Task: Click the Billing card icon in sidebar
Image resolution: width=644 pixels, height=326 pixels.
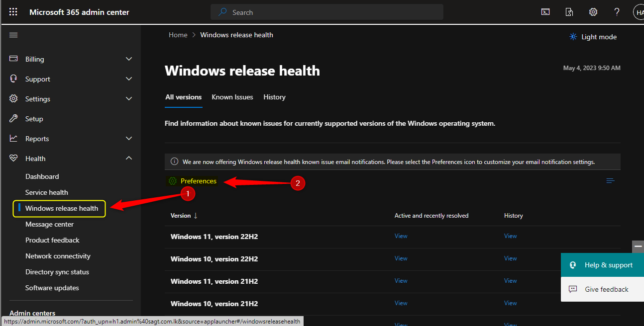Action: tap(14, 59)
